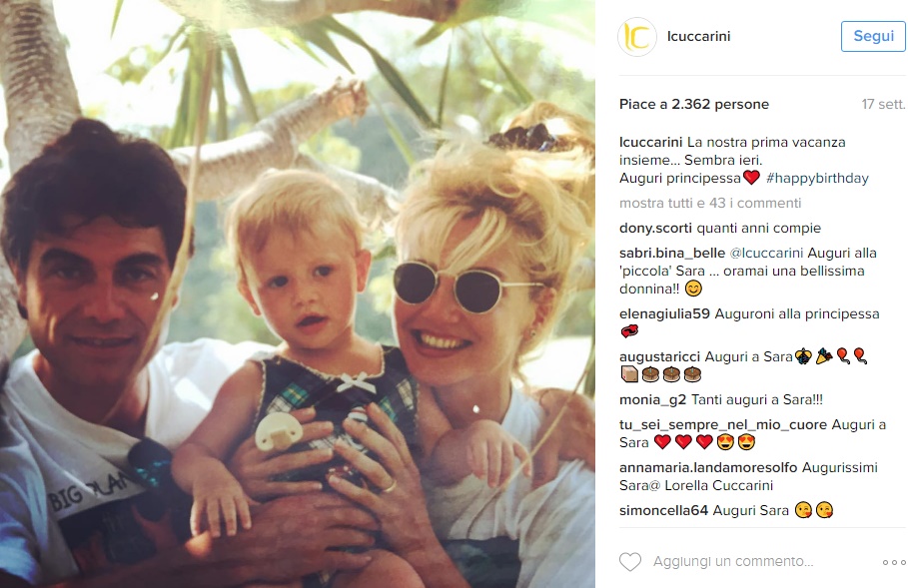This screenshot has height=588, width=908.
Task: Open the augustaricci commenter profile
Action: [x=659, y=356]
